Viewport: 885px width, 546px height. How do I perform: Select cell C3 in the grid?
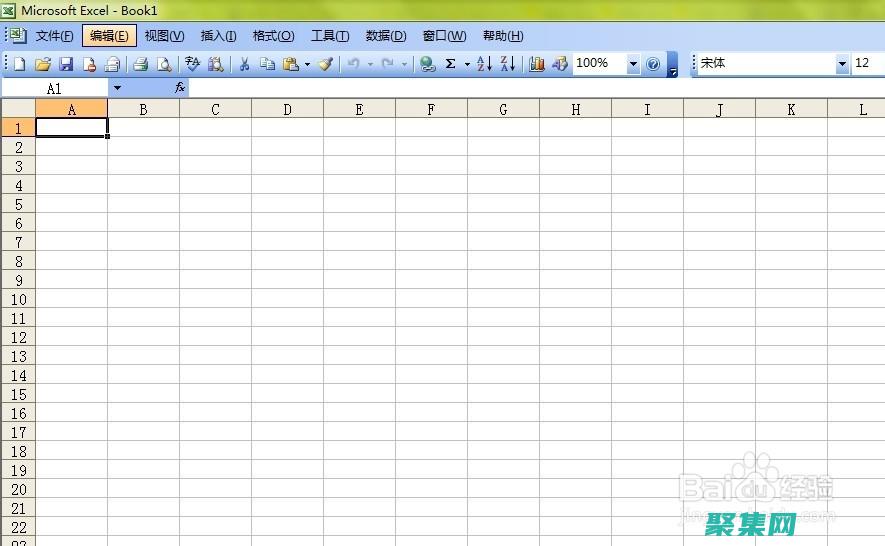click(215, 165)
